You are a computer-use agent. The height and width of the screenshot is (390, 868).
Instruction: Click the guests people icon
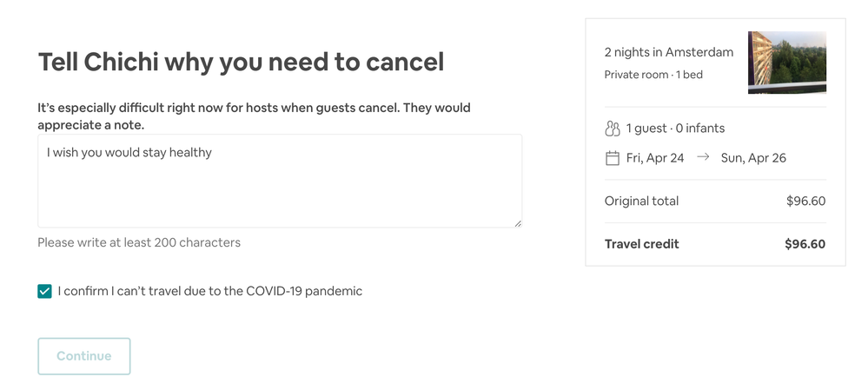[x=612, y=129]
